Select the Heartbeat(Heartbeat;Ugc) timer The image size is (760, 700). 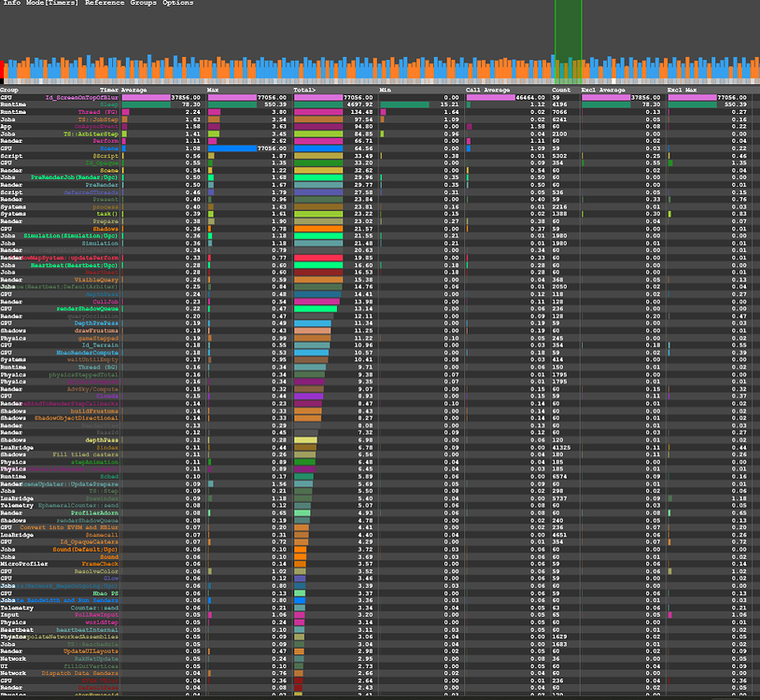point(75,265)
